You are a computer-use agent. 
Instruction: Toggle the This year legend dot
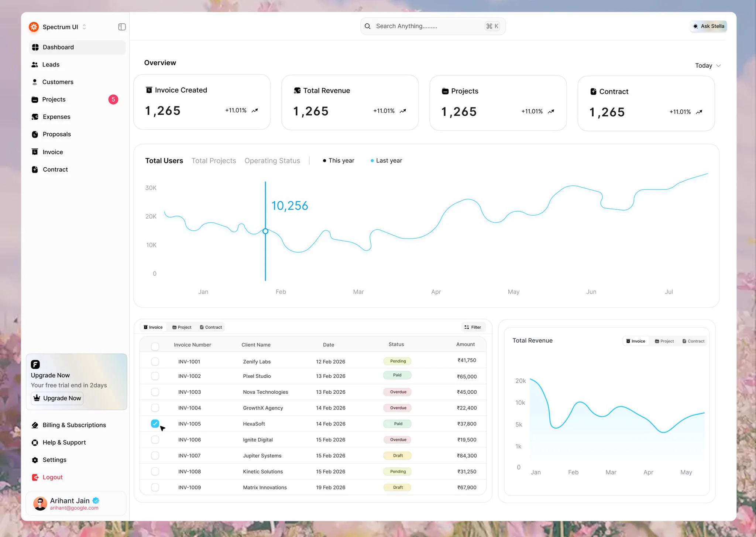point(324,161)
